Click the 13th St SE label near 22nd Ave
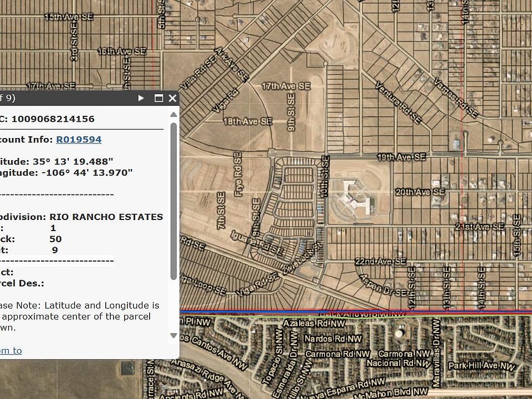Viewport: 532px width, 399px height. tap(447, 288)
